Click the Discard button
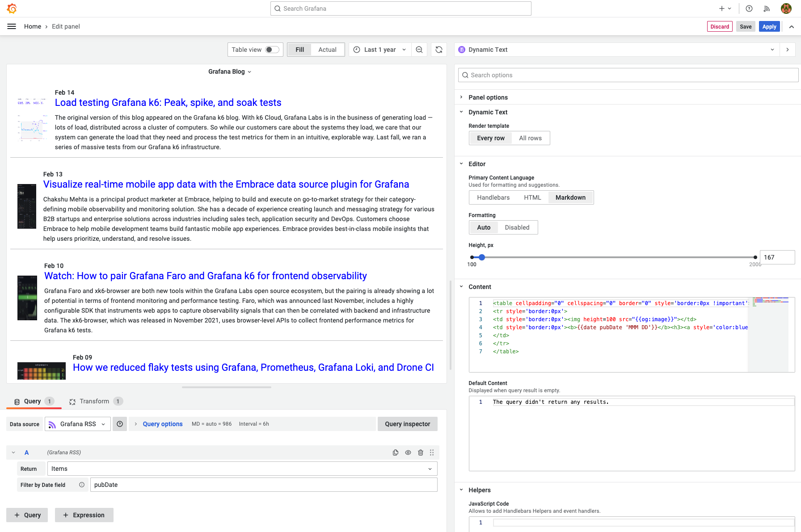This screenshot has width=801, height=532. click(720, 27)
